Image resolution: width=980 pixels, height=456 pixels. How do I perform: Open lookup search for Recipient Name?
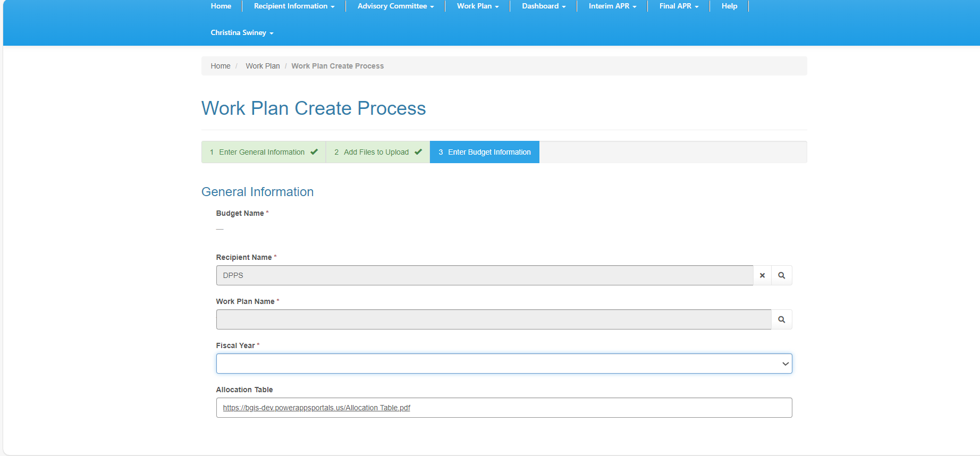pos(781,275)
